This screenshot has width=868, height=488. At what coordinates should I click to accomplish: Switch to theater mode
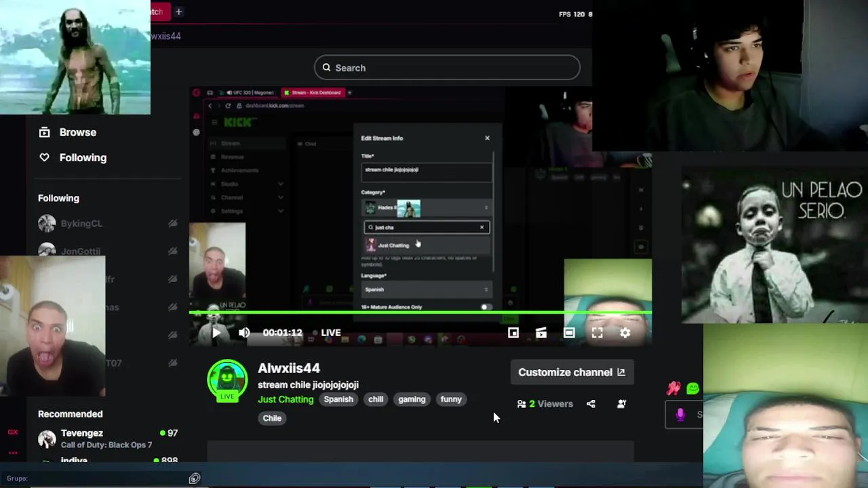569,333
